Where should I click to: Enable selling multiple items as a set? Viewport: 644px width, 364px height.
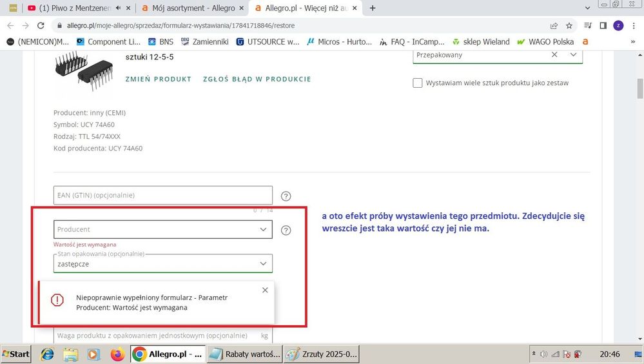pos(418,83)
